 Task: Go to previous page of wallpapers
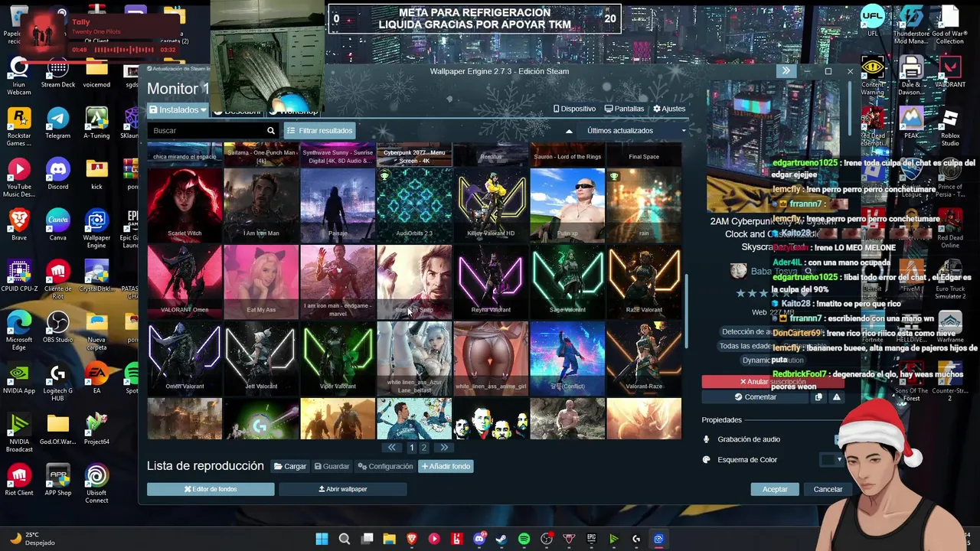pyautogui.click(x=392, y=448)
